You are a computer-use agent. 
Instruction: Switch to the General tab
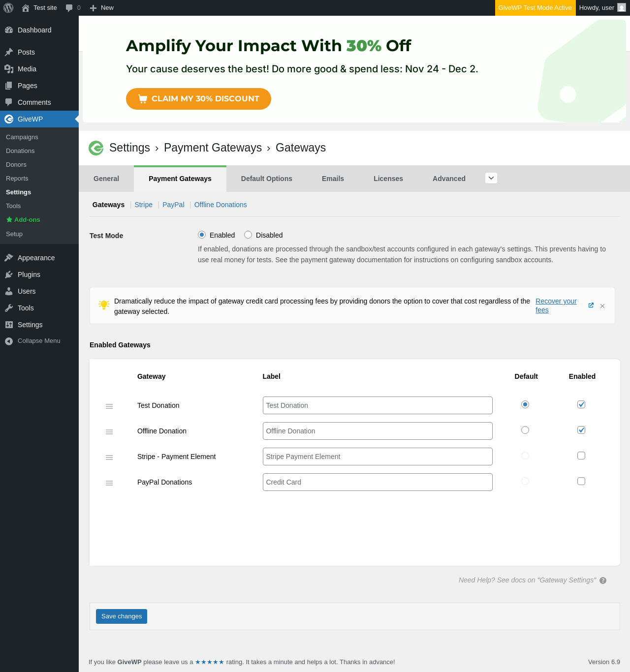pyautogui.click(x=106, y=179)
